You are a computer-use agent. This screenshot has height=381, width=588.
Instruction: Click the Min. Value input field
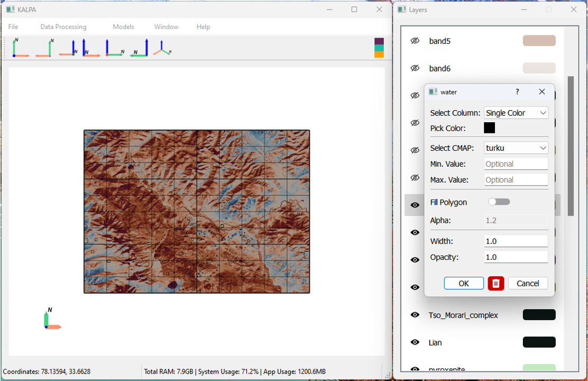click(x=516, y=164)
